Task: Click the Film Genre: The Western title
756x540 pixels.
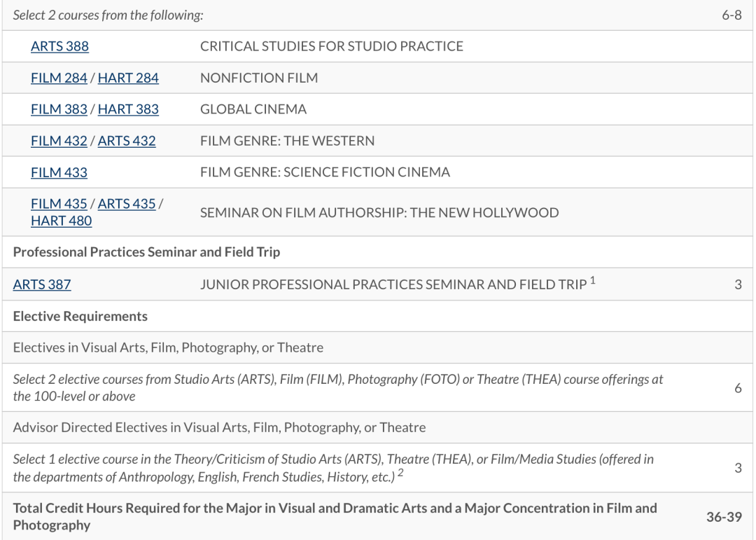Action: [287, 141]
